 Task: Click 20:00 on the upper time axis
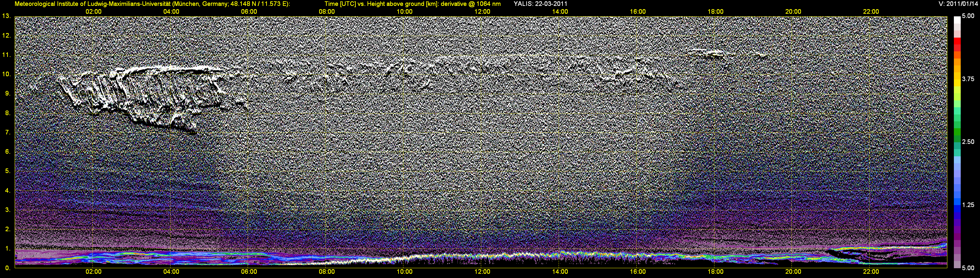click(x=793, y=11)
